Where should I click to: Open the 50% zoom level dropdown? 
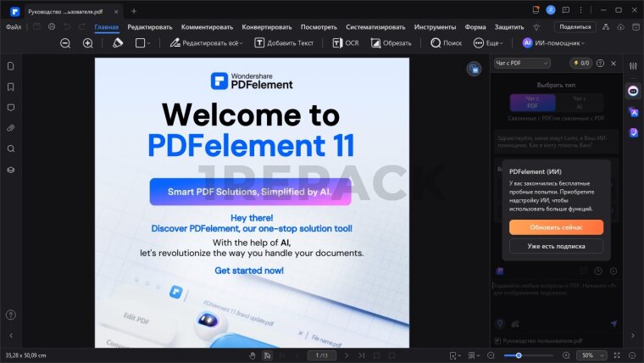[x=591, y=355]
